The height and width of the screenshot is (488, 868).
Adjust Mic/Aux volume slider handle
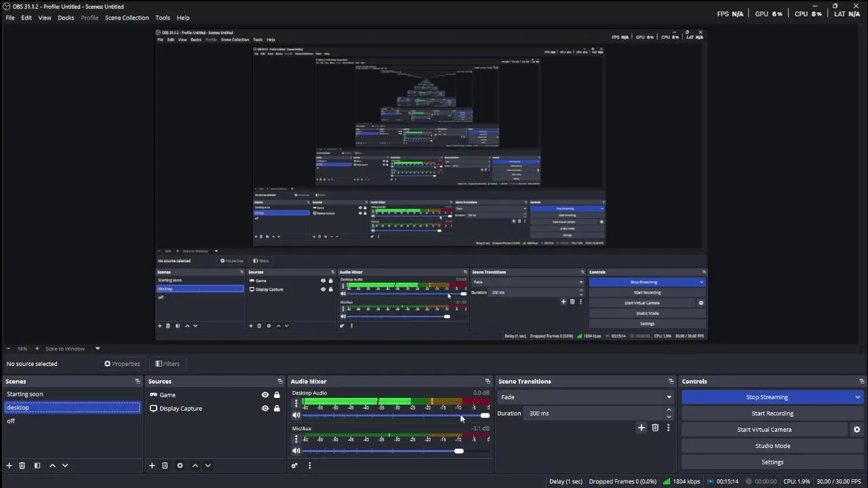click(459, 451)
